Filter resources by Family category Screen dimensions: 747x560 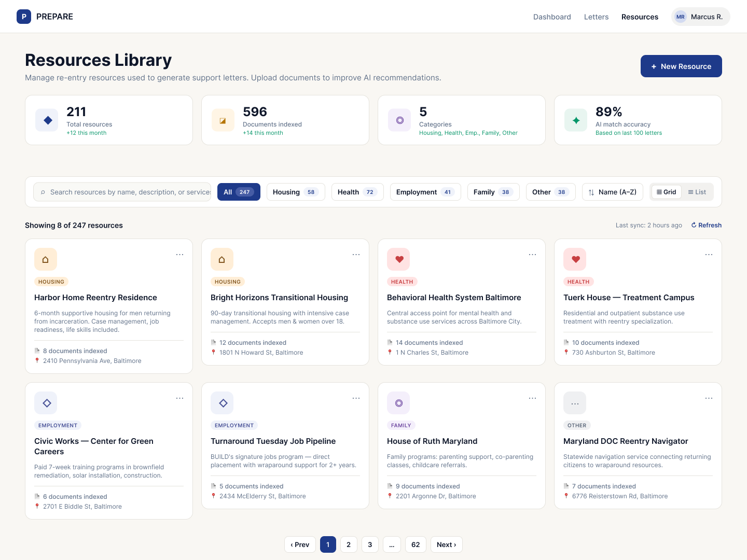493,192
